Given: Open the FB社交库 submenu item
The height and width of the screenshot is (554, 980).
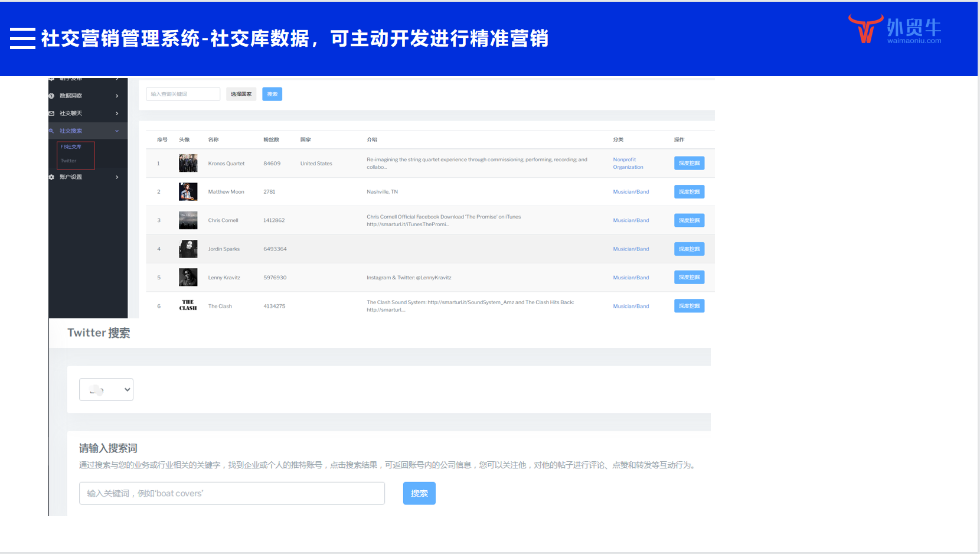Looking at the screenshot, I should tap(71, 146).
